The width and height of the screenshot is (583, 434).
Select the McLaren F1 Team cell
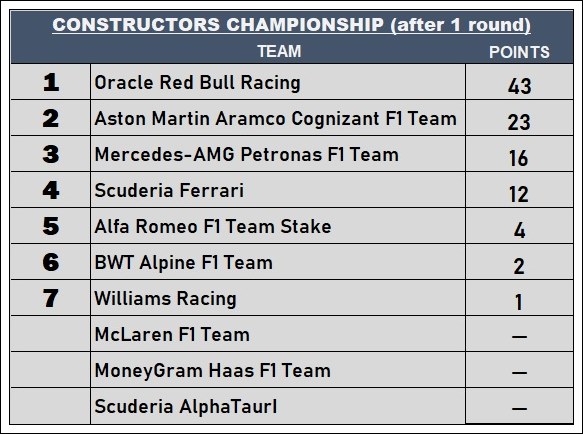278,334
